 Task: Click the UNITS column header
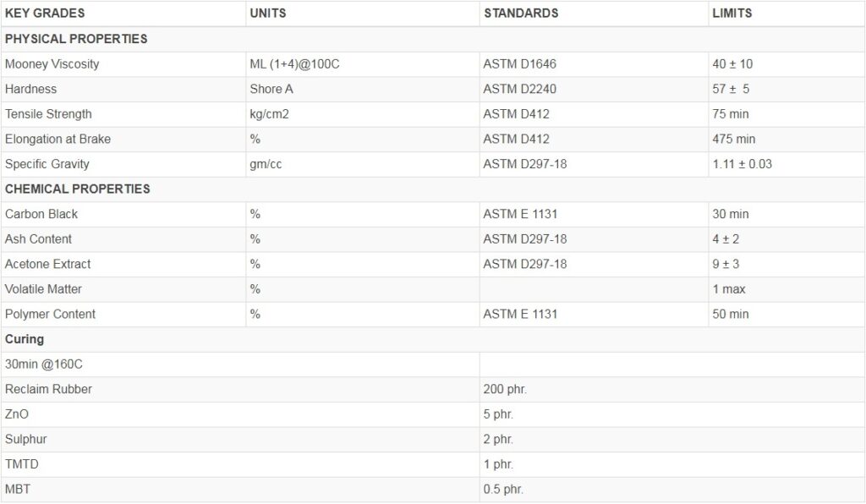(268, 14)
